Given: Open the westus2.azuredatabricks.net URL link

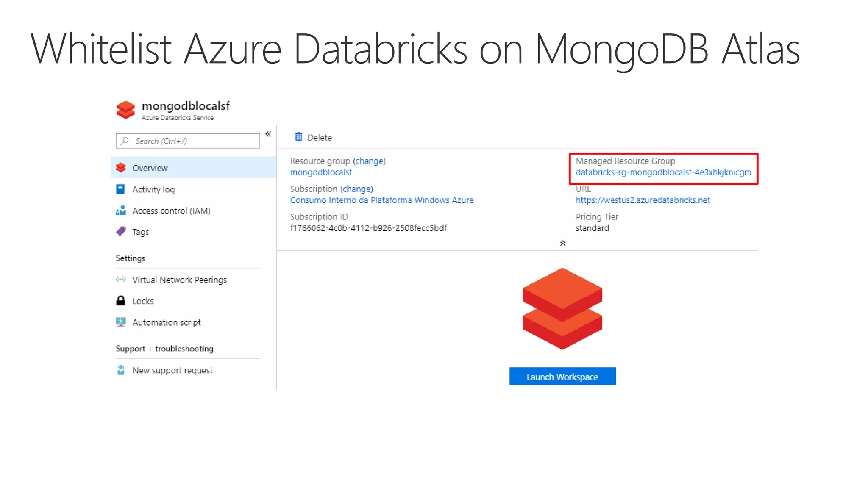Looking at the screenshot, I should (x=643, y=200).
